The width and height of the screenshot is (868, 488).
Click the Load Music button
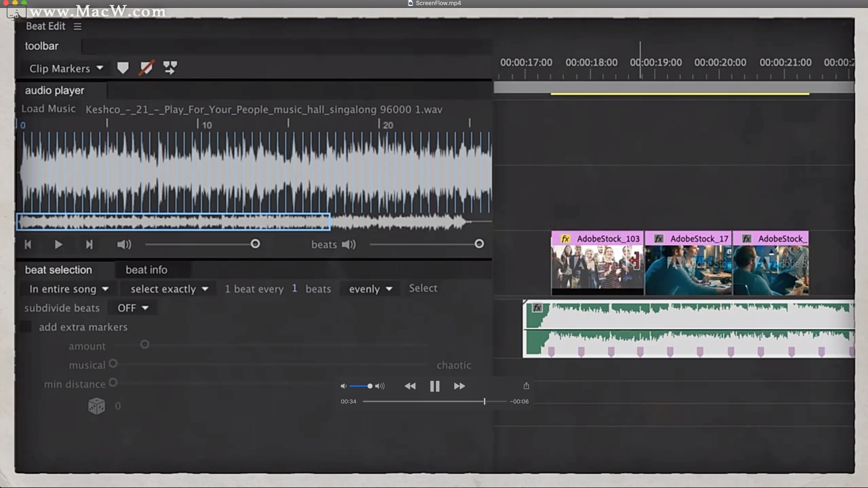(x=48, y=109)
